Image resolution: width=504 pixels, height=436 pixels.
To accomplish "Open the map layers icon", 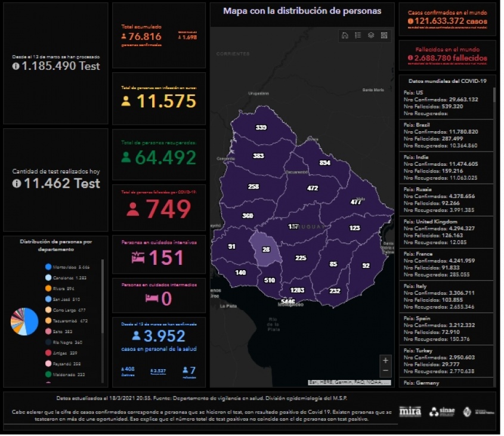I will pos(371,35).
